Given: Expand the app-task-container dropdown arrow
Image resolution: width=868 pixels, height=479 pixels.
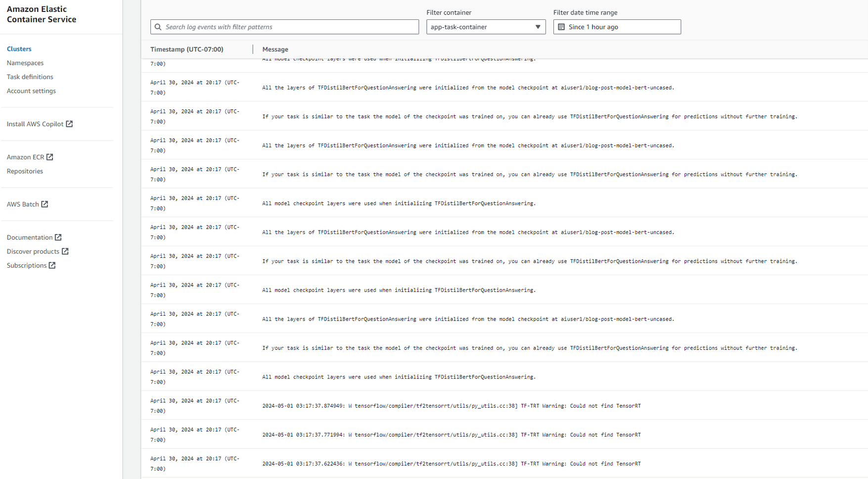Looking at the screenshot, I should (538, 27).
